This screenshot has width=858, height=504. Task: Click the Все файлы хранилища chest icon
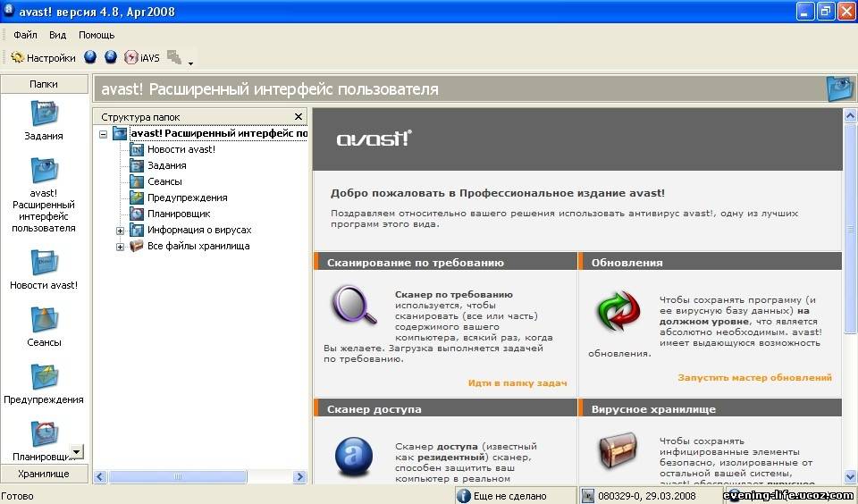point(136,246)
